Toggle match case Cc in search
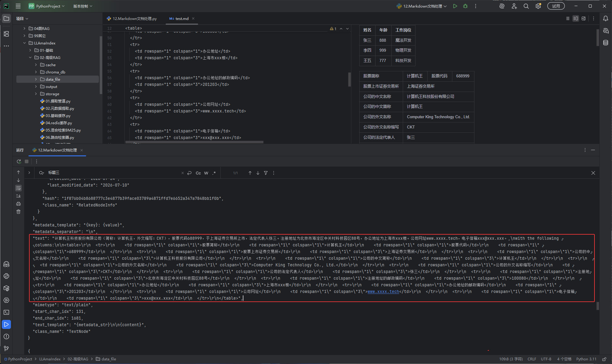 click(198, 173)
